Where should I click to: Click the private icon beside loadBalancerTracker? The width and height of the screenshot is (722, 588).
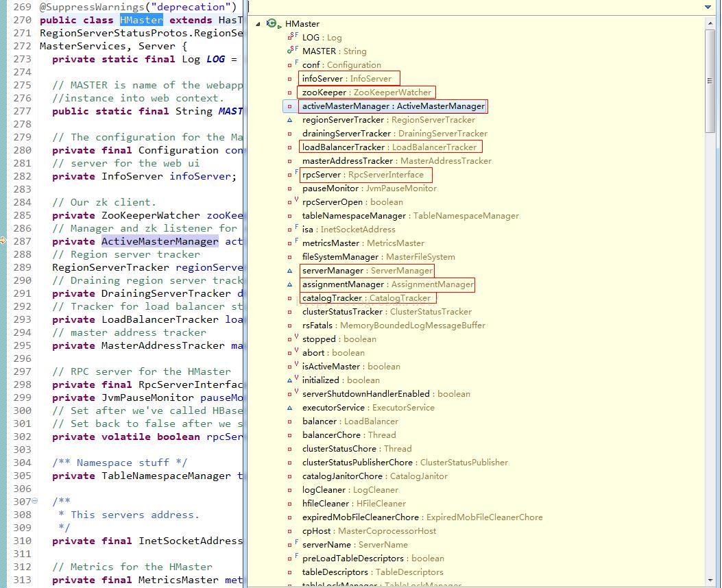(289, 148)
